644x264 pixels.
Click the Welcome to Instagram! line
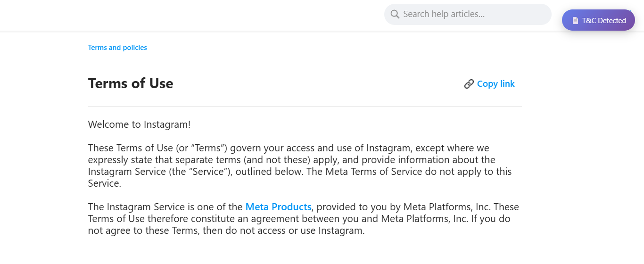tap(139, 124)
